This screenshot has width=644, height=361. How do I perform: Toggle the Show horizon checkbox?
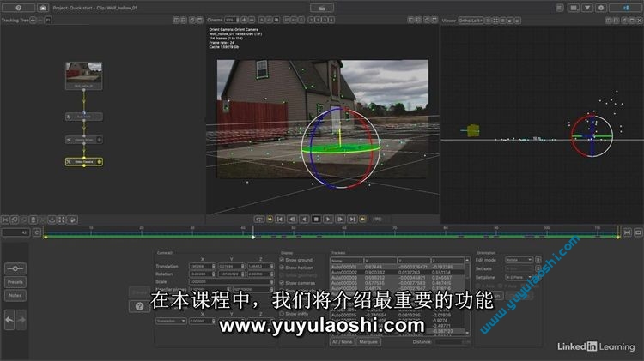tap(282, 268)
